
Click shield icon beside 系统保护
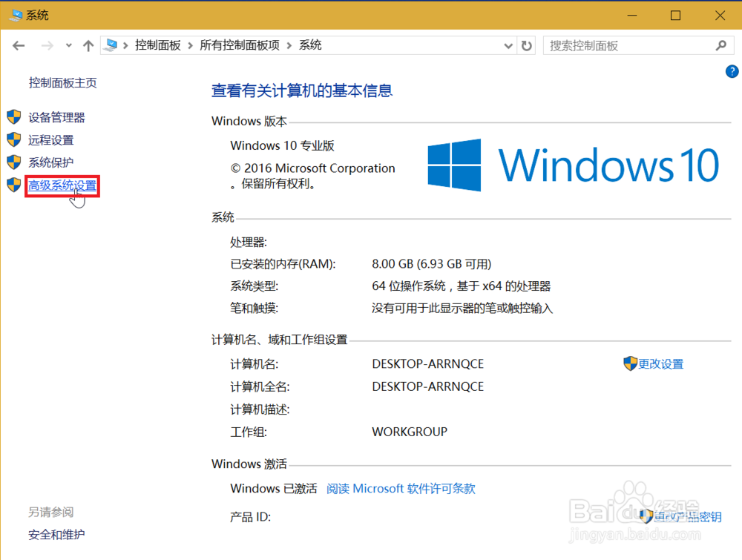(x=14, y=162)
